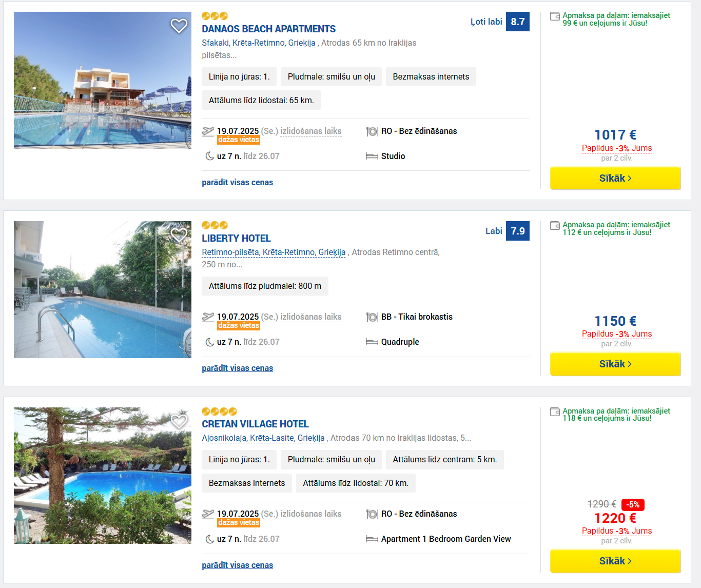701x588 pixels.
Task: Click three-star rating icons of Danaos Beach
Action: pos(215,16)
